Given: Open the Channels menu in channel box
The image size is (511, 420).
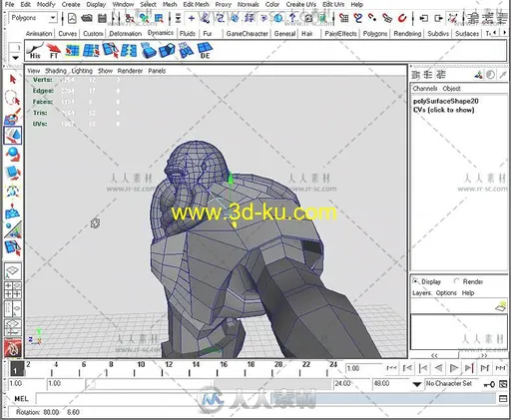Looking at the screenshot, I should pos(425,89).
